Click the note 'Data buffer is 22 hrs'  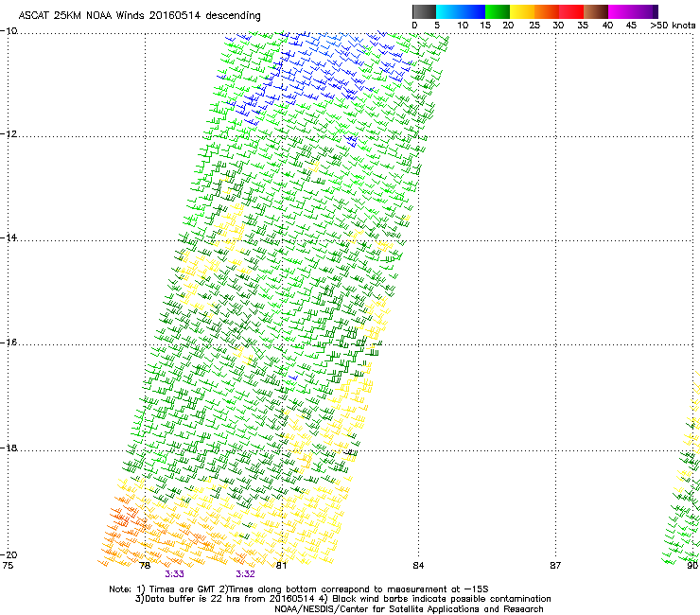[x=194, y=599]
